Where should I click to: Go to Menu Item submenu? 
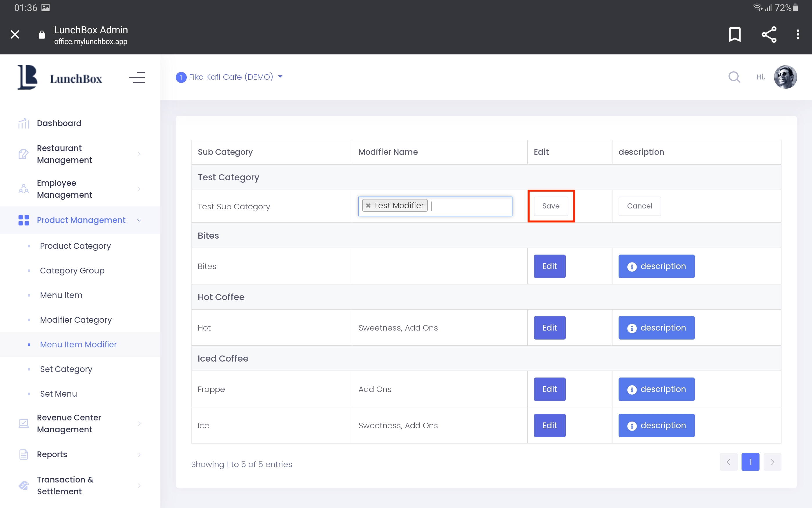click(x=61, y=295)
